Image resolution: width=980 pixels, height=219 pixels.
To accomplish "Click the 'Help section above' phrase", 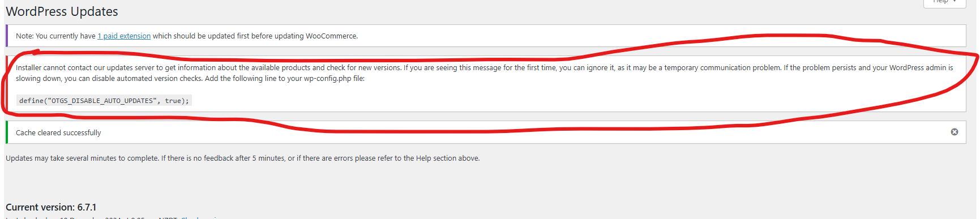I will coord(448,158).
